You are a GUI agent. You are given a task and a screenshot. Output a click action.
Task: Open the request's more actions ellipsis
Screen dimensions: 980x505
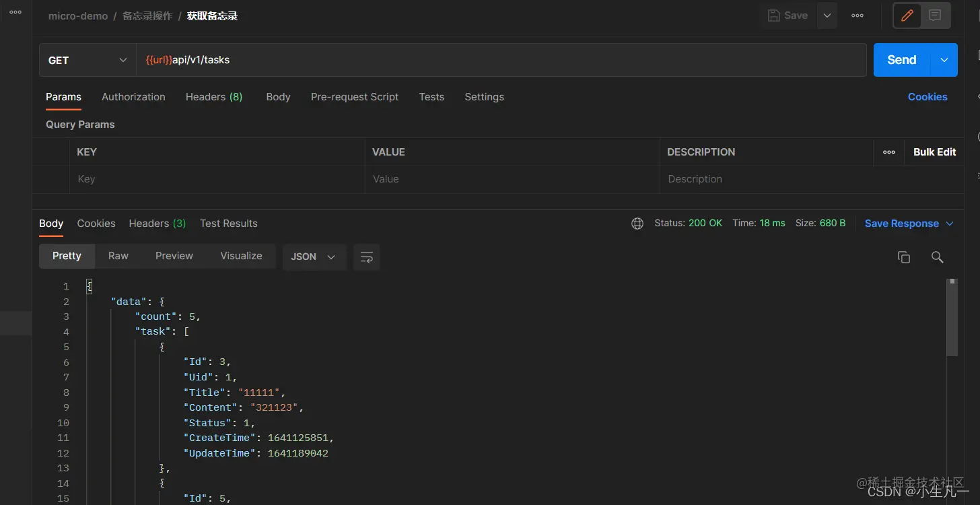(x=858, y=15)
